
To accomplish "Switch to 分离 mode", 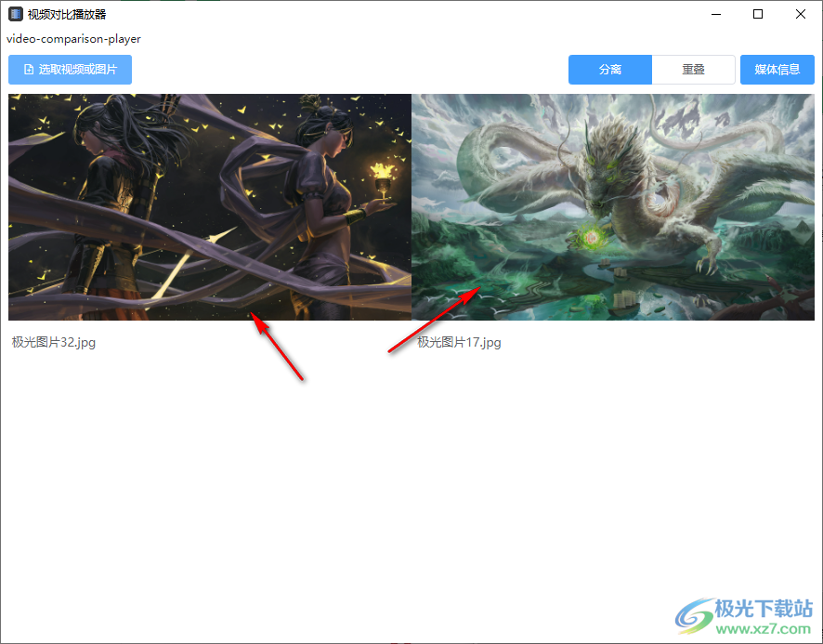I will [610, 70].
